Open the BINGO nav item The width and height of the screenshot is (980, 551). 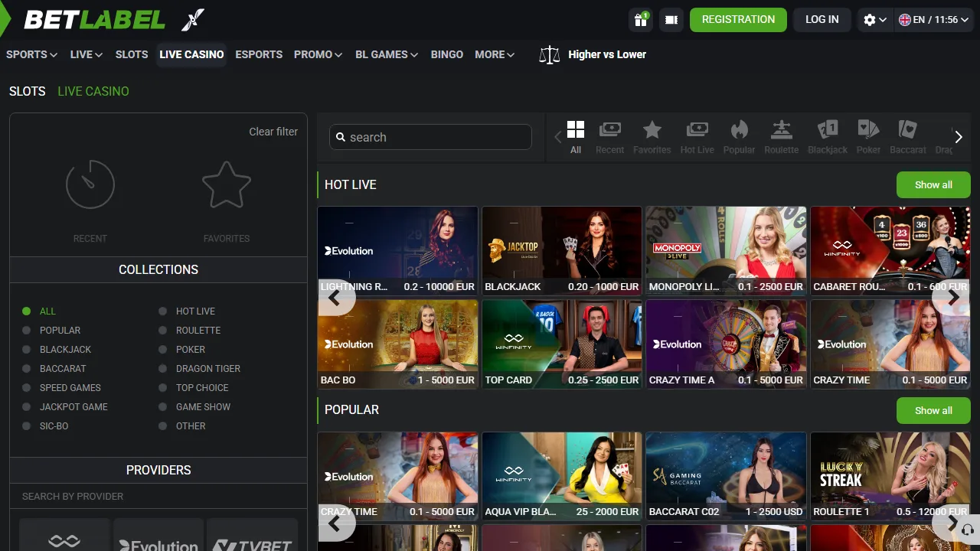click(447, 54)
